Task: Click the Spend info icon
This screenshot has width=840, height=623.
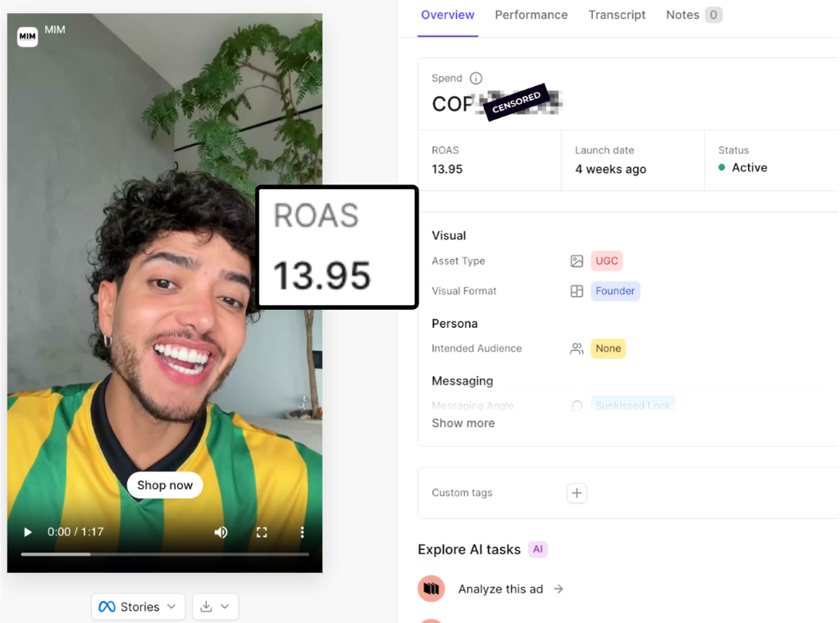Action: point(476,79)
